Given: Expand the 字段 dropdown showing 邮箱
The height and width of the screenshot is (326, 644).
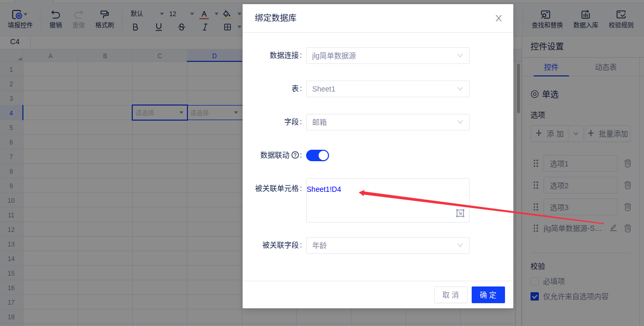Looking at the screenshot, I should tap(387, 122).
